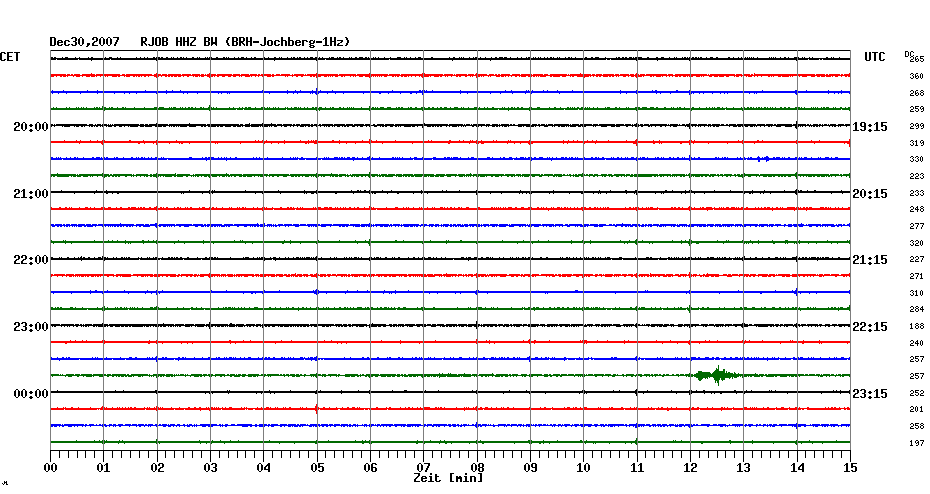Select the station title RJOB HHZ BW (BRH-Jochberg-1Hz)
Image resolution: width=930 pixels, height=494 pixels.
[x=245, y=42]
